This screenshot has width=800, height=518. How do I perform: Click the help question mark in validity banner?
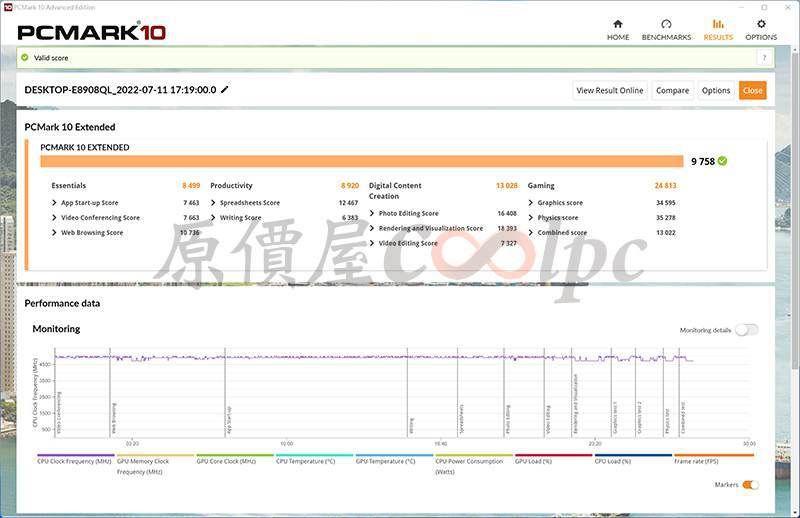click(x=764, y=58)
